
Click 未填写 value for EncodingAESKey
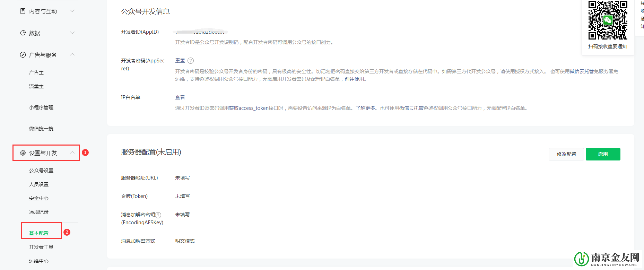point(182,215)
